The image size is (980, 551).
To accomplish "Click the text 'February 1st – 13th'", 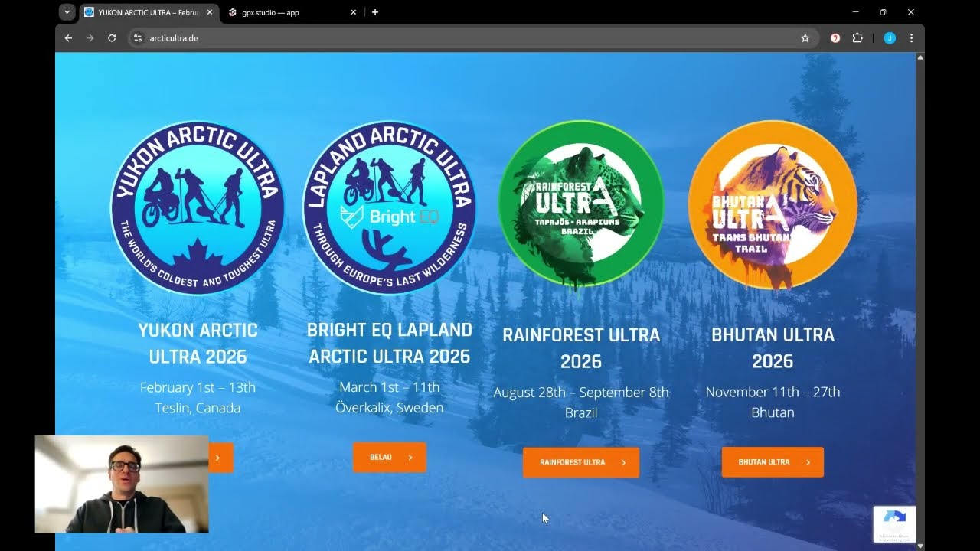I will (198, 387).
